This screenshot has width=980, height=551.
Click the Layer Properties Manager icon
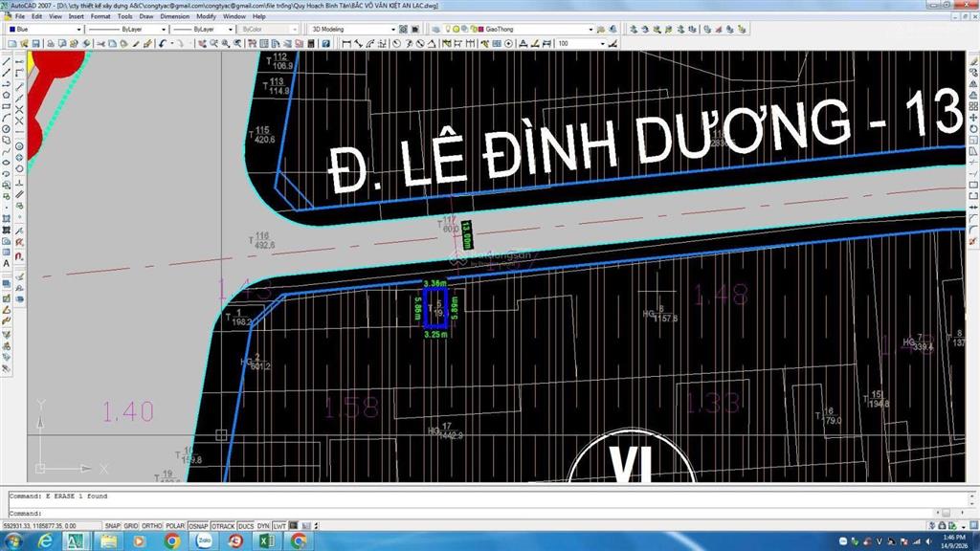(435, 30)
